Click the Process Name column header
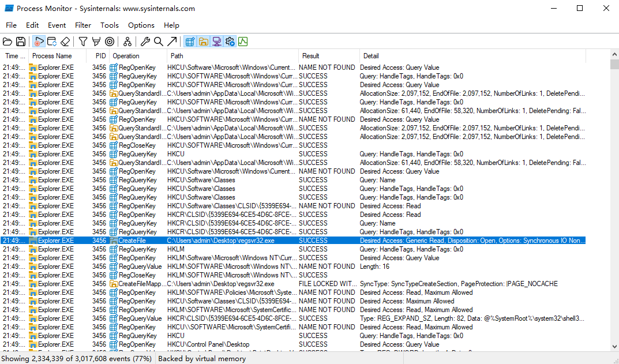Screen dimensions: 619x364 click(x=52, y=56)
